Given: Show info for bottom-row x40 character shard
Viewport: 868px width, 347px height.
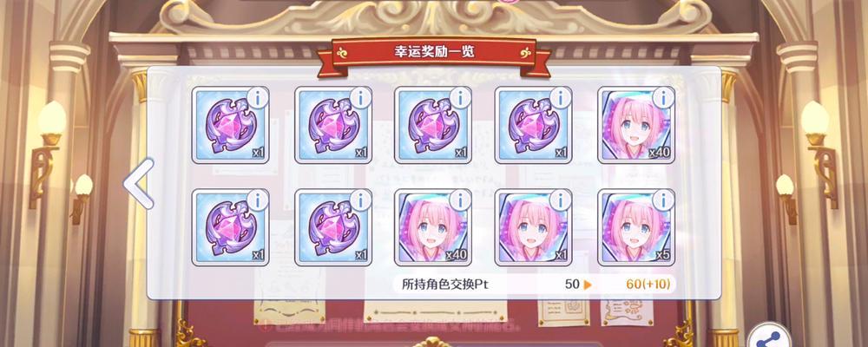Looking at the screenshot, I should click(460, 200).
